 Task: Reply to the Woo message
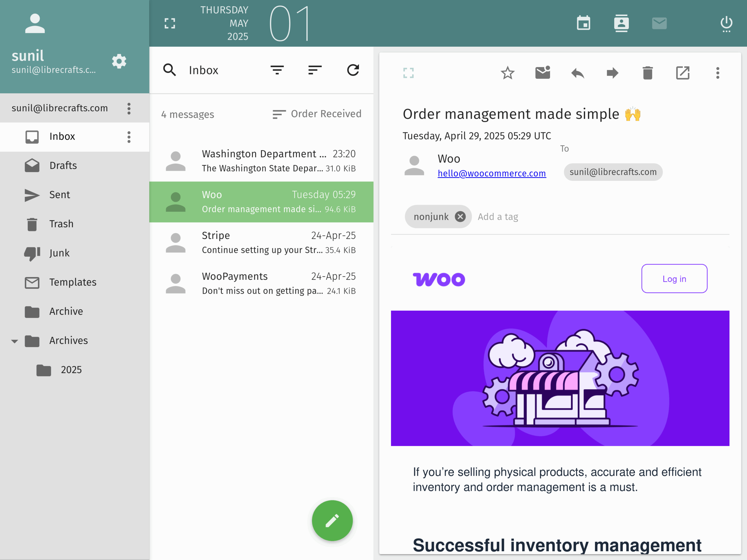[x=577, y=73]
